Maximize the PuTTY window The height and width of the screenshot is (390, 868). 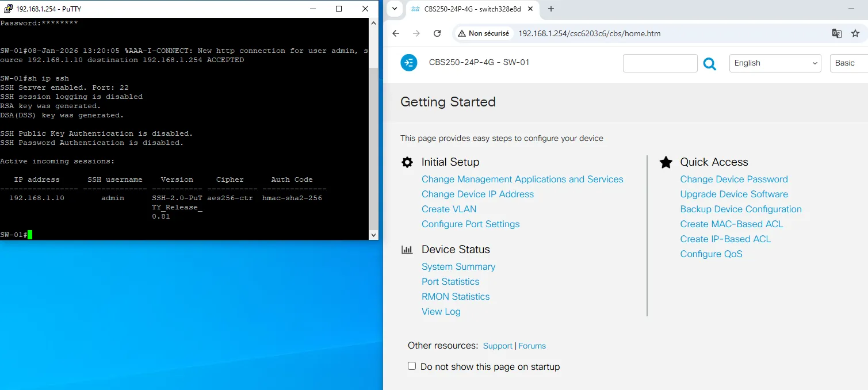[339, 9]
